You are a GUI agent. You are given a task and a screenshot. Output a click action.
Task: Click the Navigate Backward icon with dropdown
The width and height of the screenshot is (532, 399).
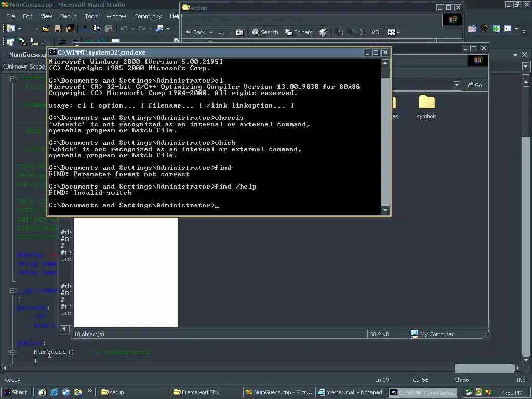(159, 29)
